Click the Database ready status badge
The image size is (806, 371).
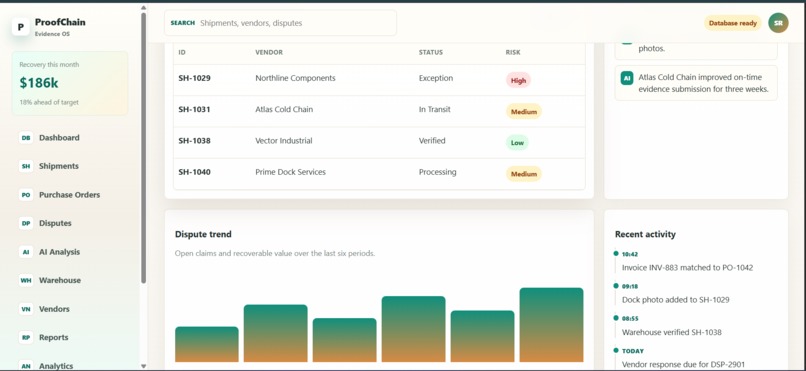(x=732, y=23)
